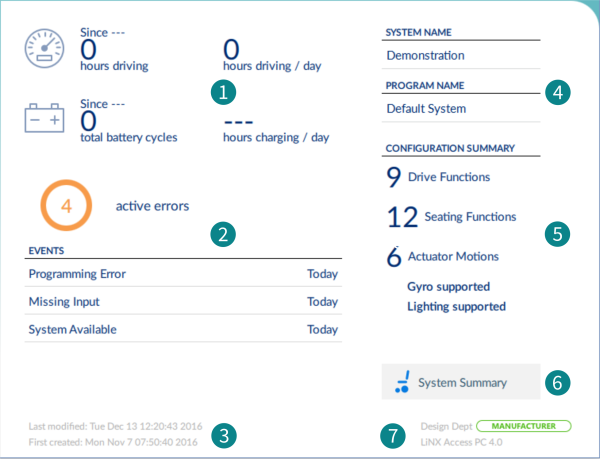Viewport: 600px width, 459px height.
Task: Select the Missing Input event row
Action: (x=183, y=301)
